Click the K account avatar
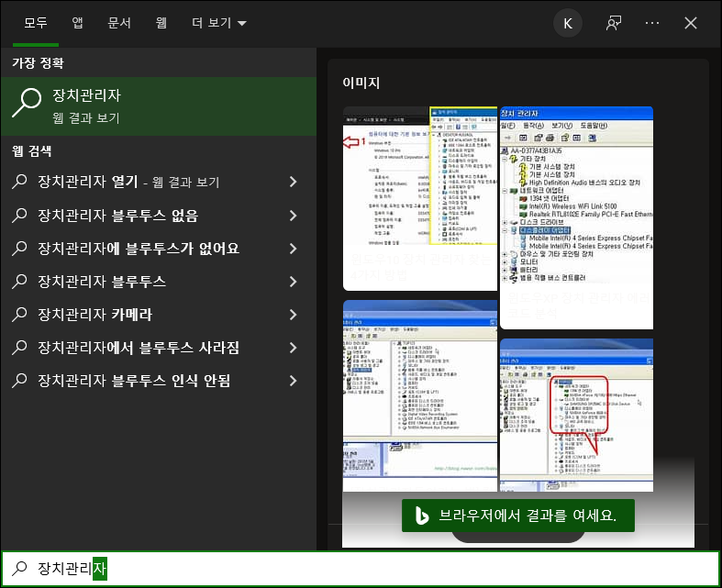 (568, 23)
